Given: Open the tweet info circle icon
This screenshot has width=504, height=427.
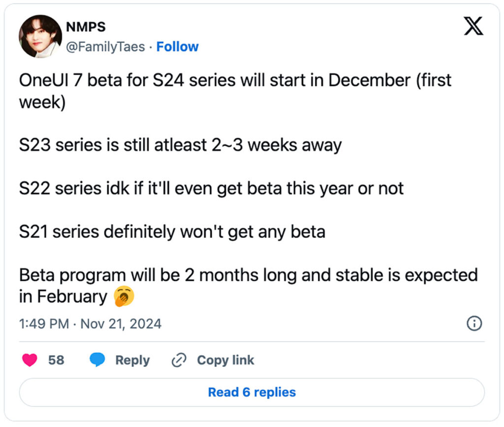Looking at the screenshot, I should point(474,323).
